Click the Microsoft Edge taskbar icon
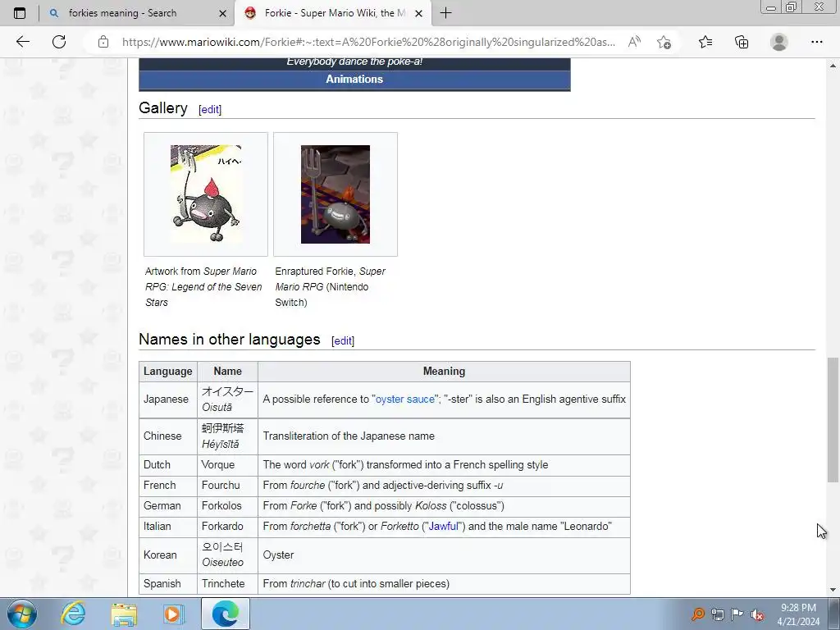The height and width of the screenshot is (630, 840). [x=225, y=614]
